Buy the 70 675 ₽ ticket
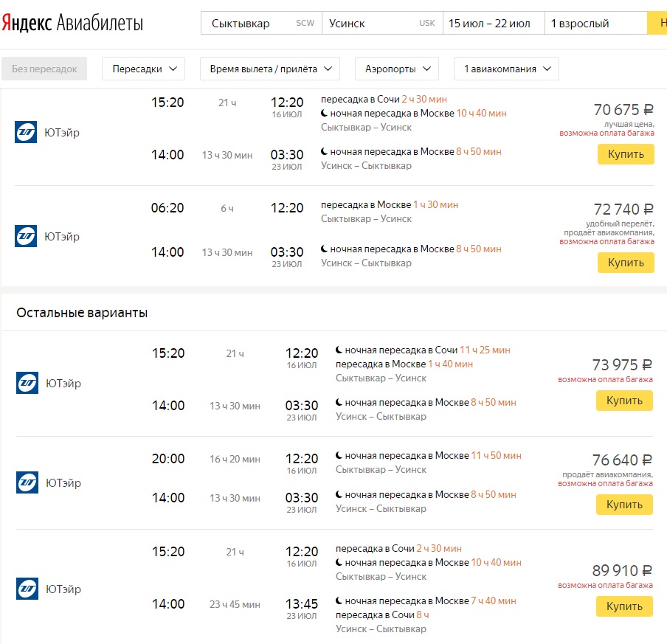 [x=626, y=154]
